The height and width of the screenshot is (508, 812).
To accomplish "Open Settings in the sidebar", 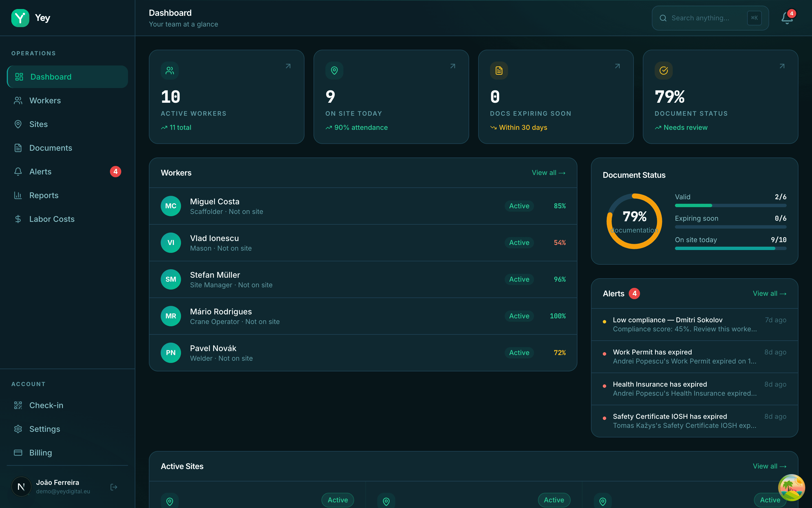I will (x=67, y=429).
